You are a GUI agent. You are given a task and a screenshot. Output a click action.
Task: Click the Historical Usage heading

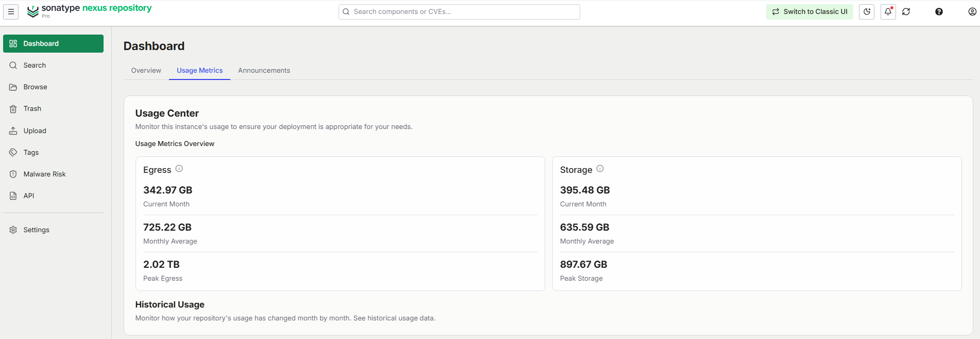point(170,305)
